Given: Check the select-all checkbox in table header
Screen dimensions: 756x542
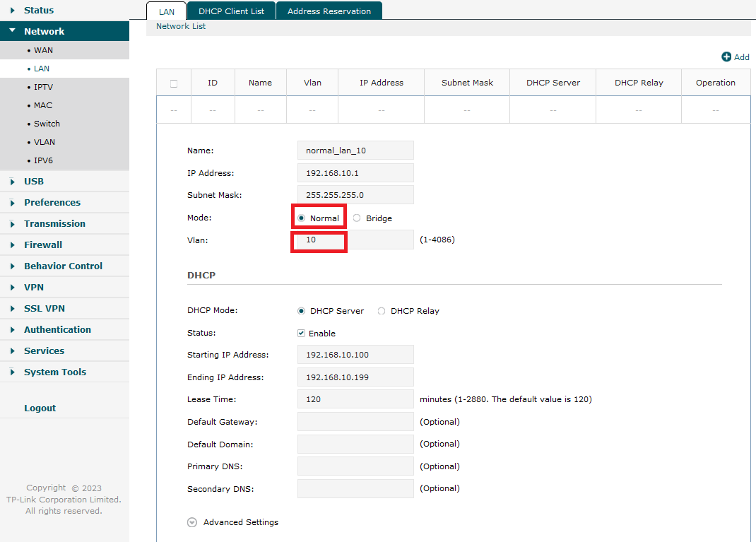Looking at the screenshot, I should click(174, 83).
